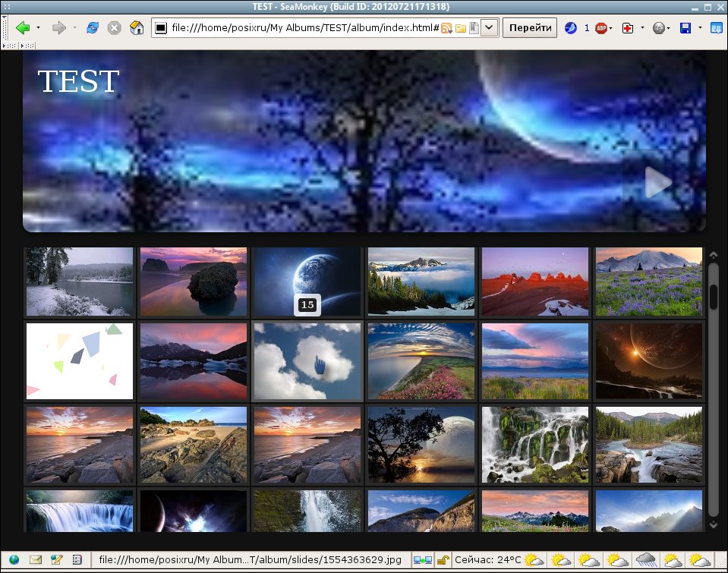Screen dimensions: 728x573
Task: Open Address Book from status bar
Action: (x=77, y=560)
